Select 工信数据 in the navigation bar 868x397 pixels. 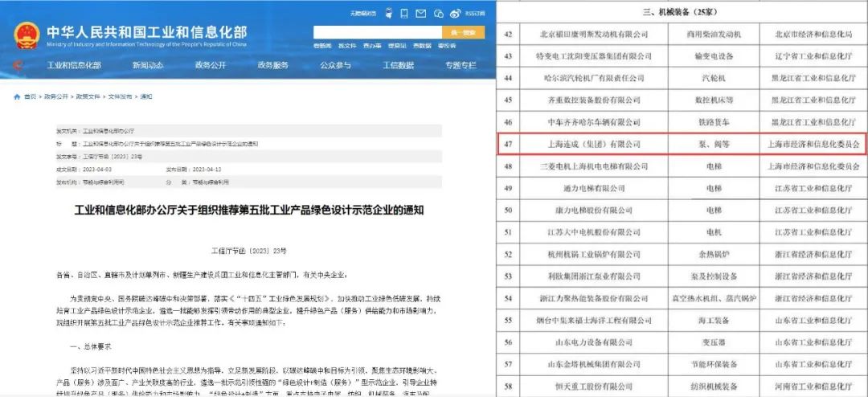pyautogui.click(x=398, y=66)
